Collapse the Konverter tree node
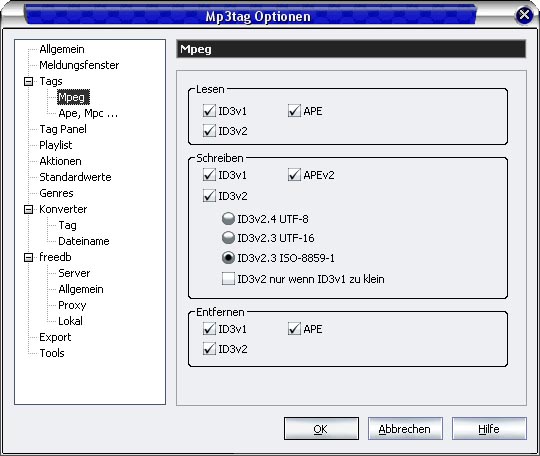 29,209
